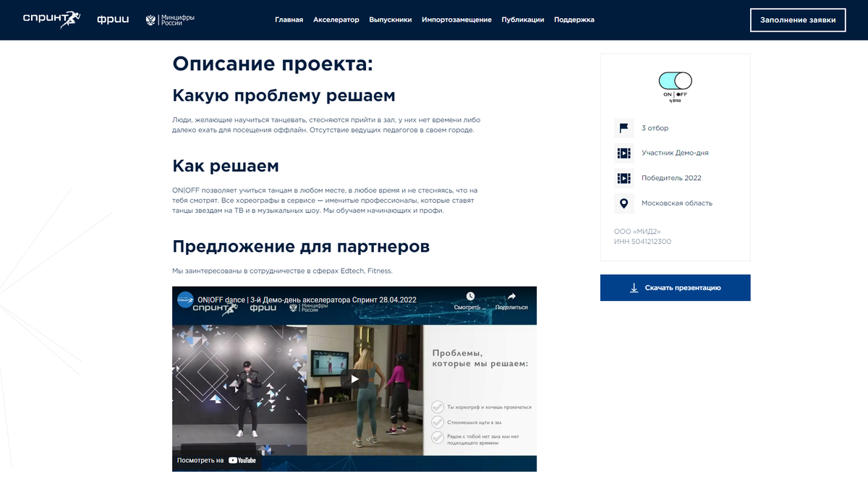Click the Спринт logo in header
This screenshot has height=479, width=868.
[51, 20]
